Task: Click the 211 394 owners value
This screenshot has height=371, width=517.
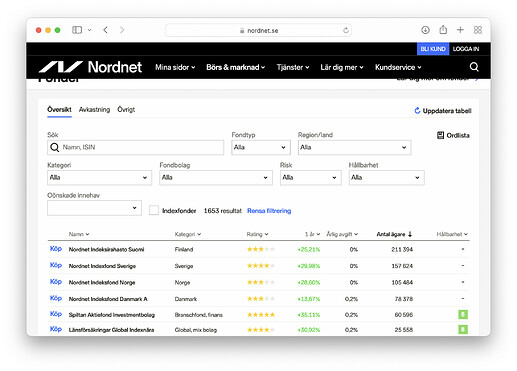Action: click(x=402, y=249)
